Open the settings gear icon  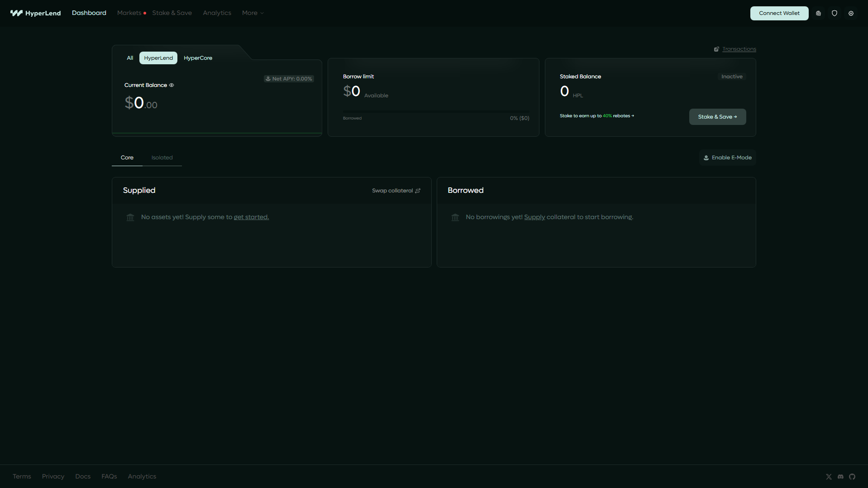pos(851,13)
